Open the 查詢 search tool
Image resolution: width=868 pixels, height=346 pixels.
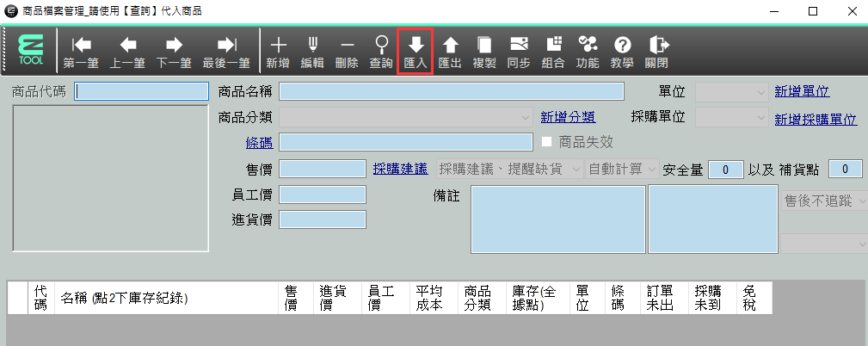381,53
